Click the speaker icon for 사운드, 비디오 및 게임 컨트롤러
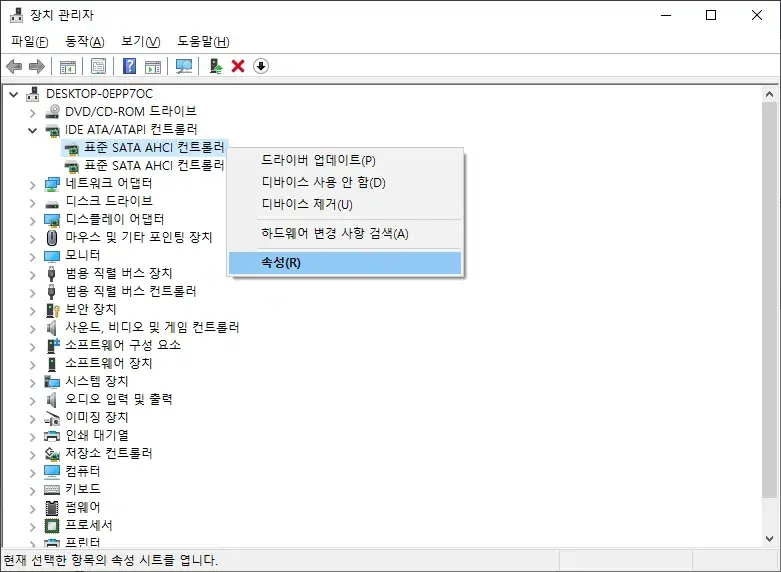This screenshot has height=572, width=781. 51,327
